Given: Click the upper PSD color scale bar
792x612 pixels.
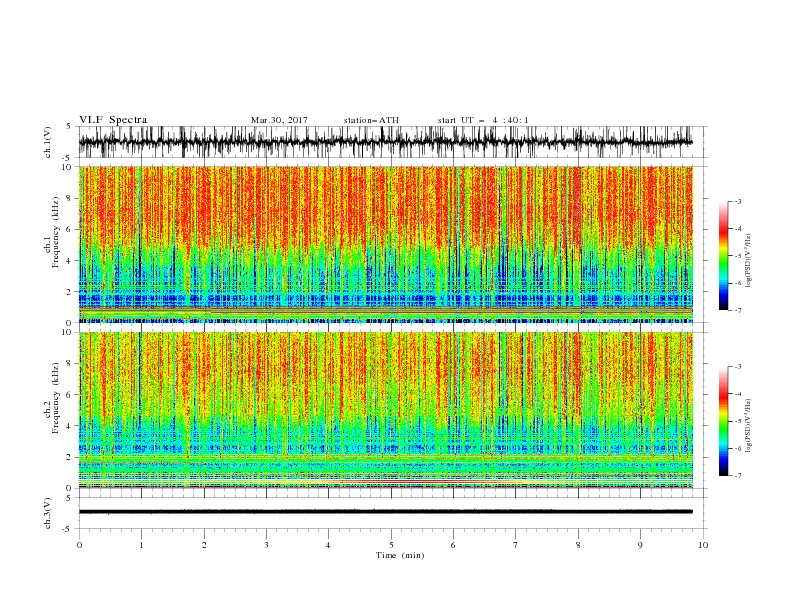Looking at the screenshot, I should tap(724, 256).
